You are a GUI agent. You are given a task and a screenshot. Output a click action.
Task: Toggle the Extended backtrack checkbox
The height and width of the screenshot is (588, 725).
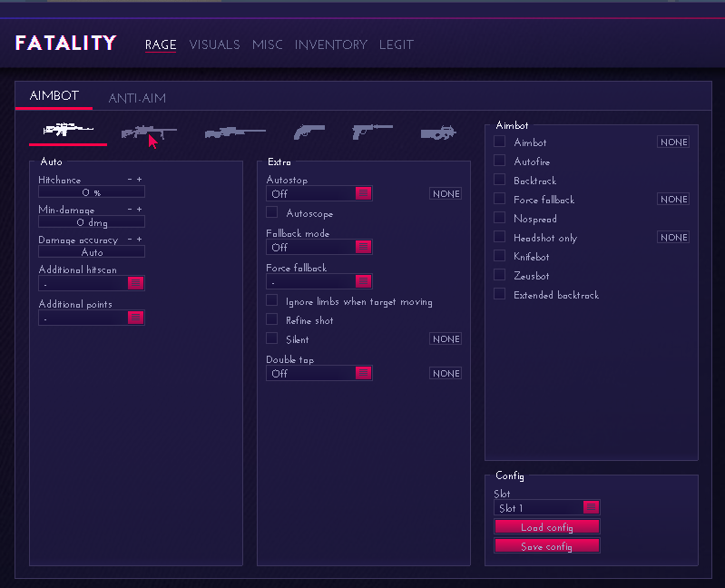(x=499, y=294)
